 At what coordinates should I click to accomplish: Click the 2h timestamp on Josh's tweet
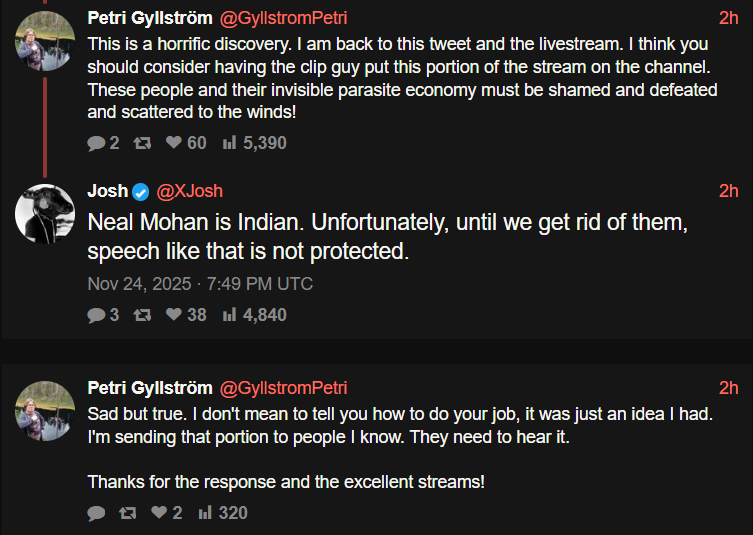pyautogui.click(x=728, y=191)
